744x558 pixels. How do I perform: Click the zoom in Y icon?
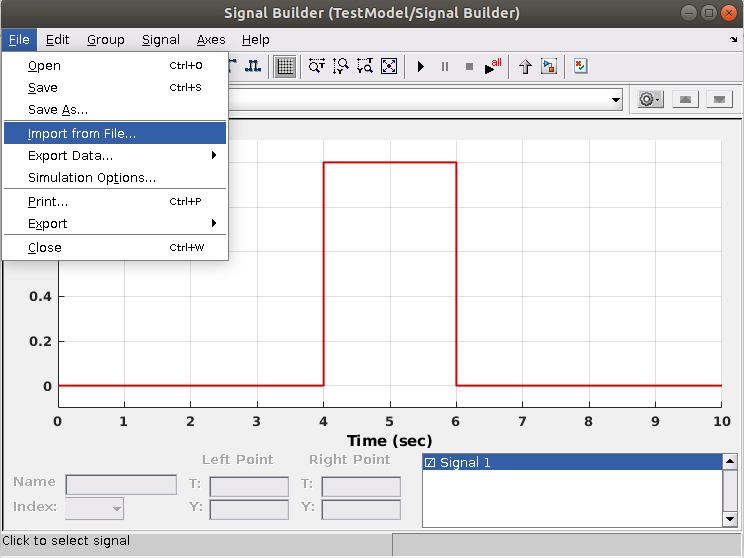(x=341, y=66)
